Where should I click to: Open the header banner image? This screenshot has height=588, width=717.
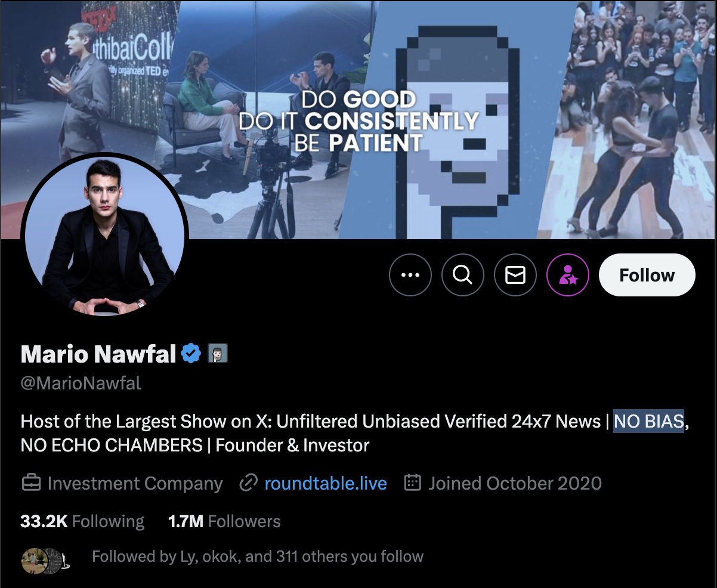358,119
